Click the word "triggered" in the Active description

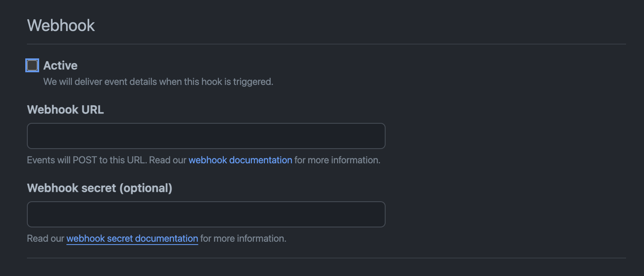click(x=252, y=82)
